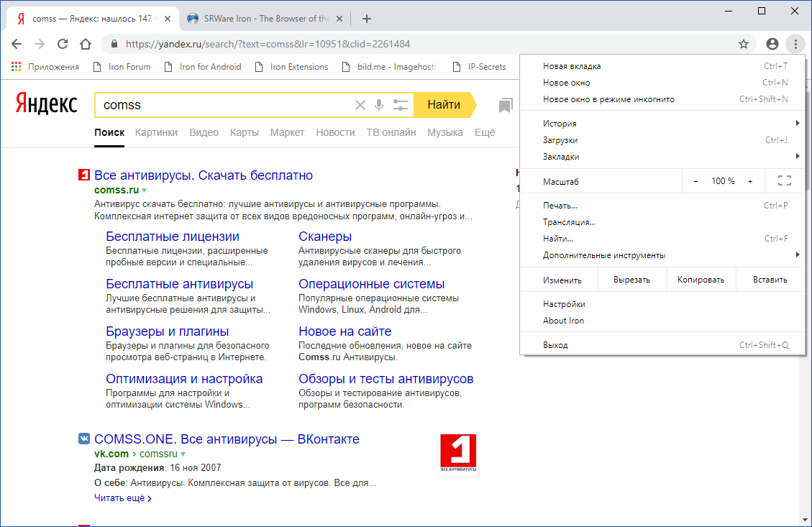This screenshot has height=527, width=812.
Task: Click the forward navigation arrow
Action: point(40,44)
